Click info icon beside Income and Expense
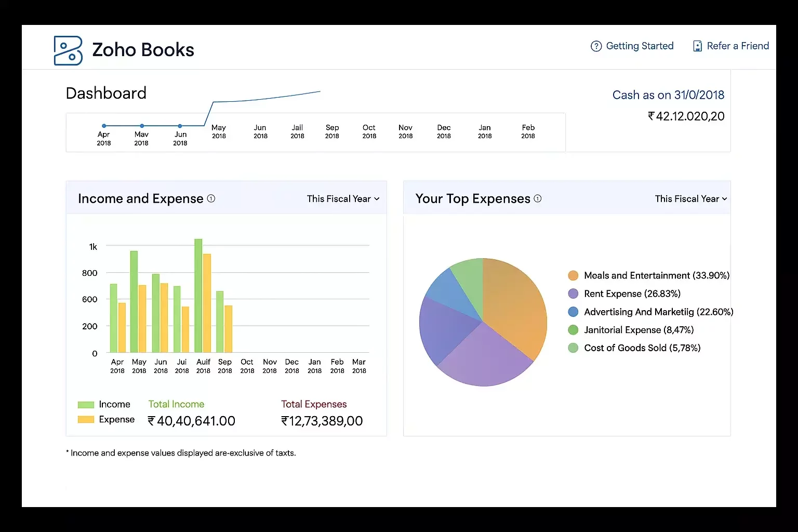 pos(211,198)
